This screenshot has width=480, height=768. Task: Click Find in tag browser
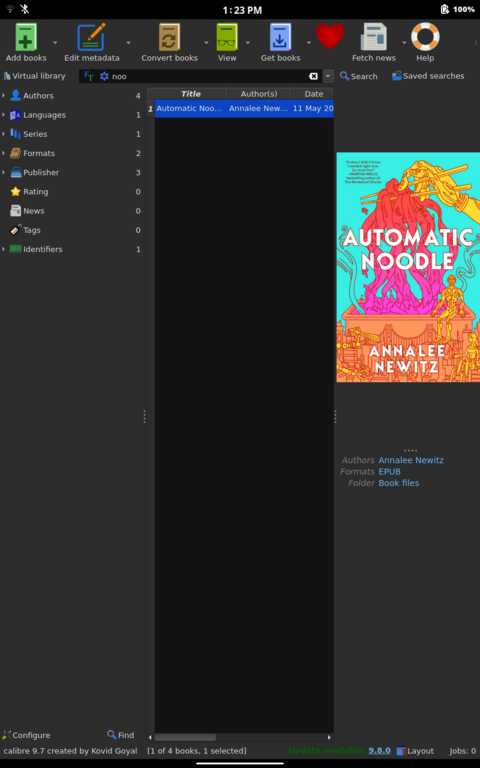coord(120,735)
